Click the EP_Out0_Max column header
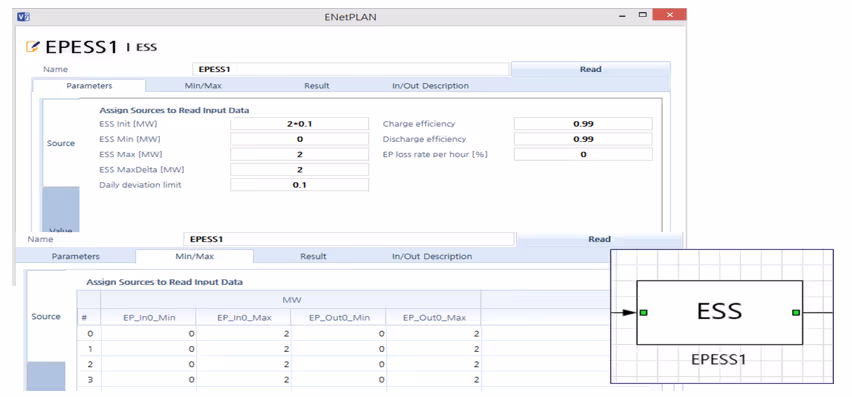Image resolution: width=852 pixels, height=397 pixels. click(434, 318)
